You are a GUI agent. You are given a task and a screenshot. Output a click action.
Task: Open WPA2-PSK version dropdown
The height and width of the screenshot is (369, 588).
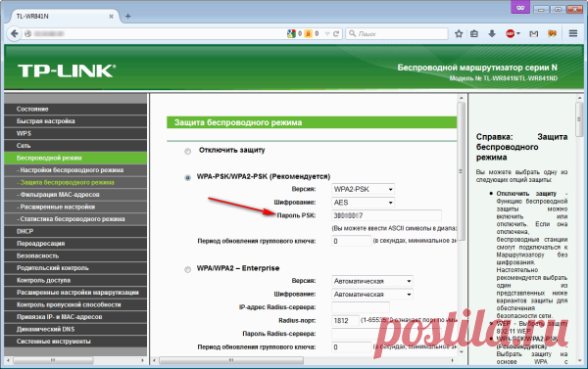(x=363, y=189)
